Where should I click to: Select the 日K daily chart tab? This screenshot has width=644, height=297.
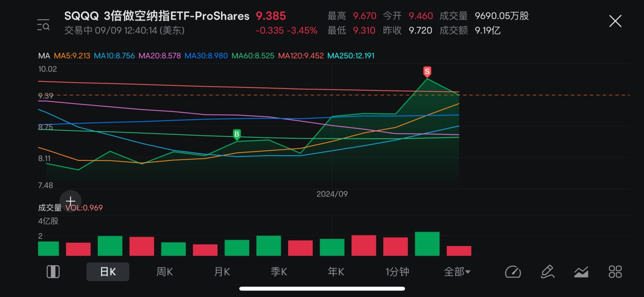tap(108, 272)
